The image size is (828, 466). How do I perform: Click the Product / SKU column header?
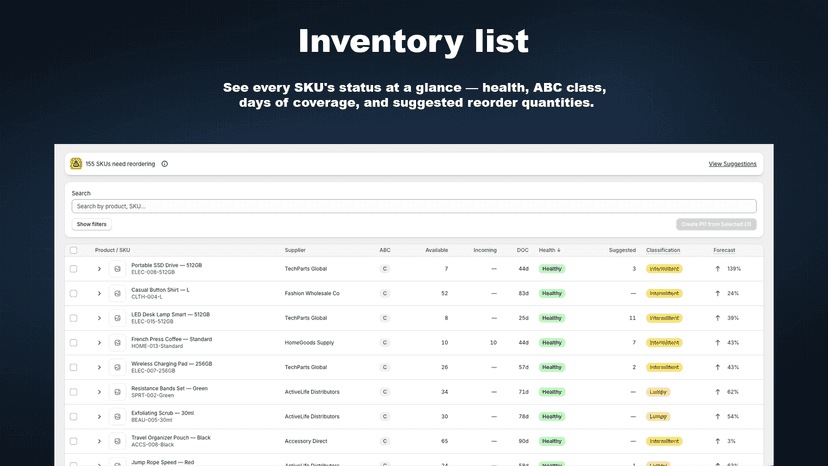tap(112, 250)
